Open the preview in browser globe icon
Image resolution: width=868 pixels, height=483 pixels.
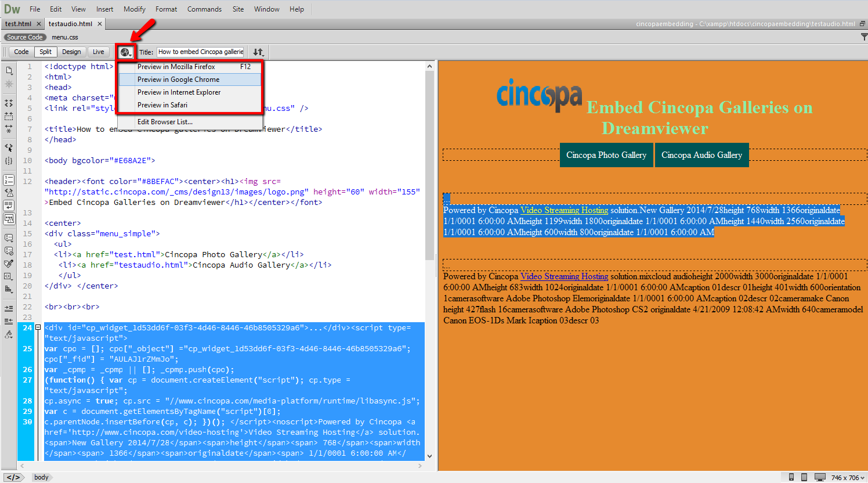tap(125, 52)
